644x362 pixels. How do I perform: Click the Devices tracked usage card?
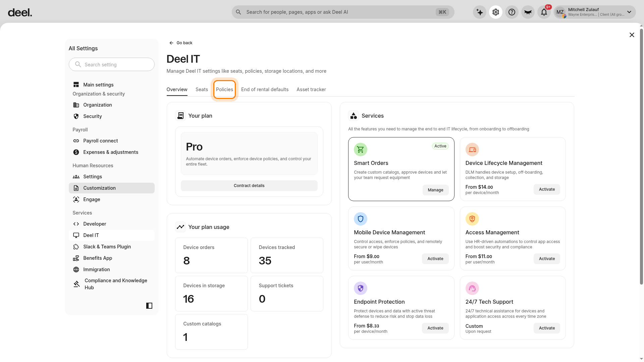[x=287, y=255]
